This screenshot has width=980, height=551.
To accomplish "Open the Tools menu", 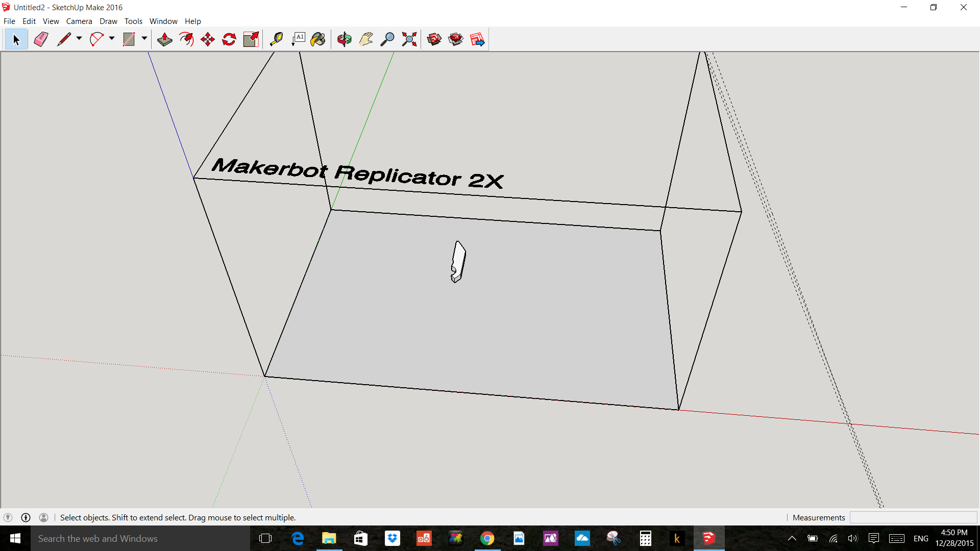I will click(133, 21).
